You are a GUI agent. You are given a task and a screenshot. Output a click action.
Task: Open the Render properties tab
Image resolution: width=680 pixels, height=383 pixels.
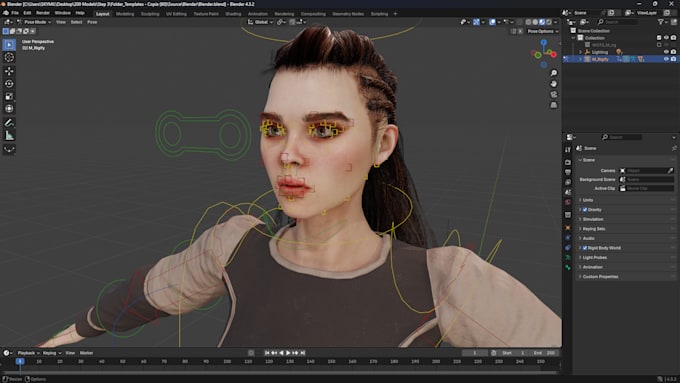coord(568,162)
